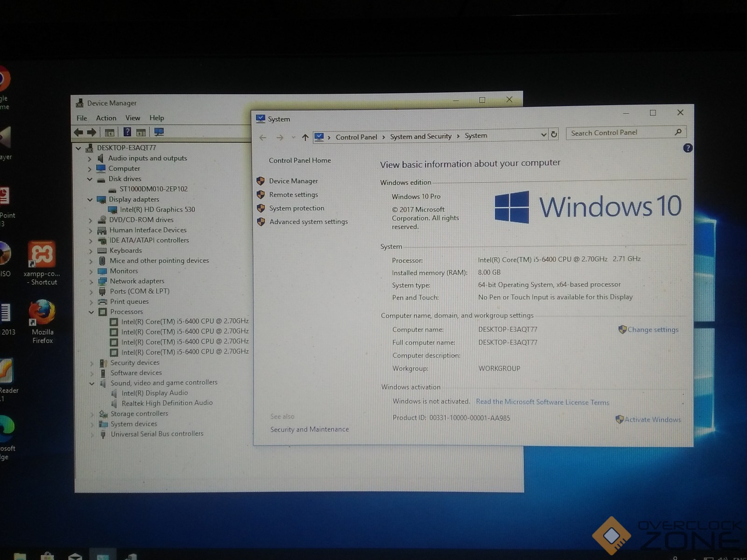747x560 pixels.
Task: Open the Device Manager link in System sidebar
Action: (x=293, y=181)
